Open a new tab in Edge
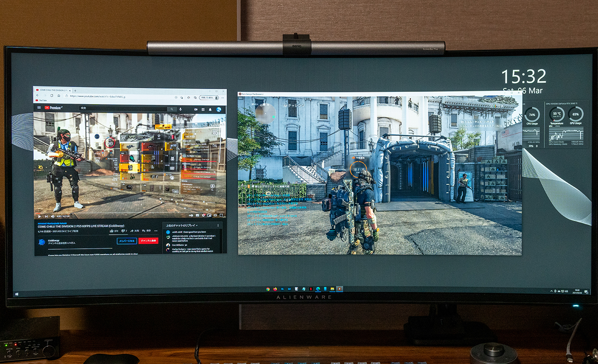598x364 pixels. (75, 91)
